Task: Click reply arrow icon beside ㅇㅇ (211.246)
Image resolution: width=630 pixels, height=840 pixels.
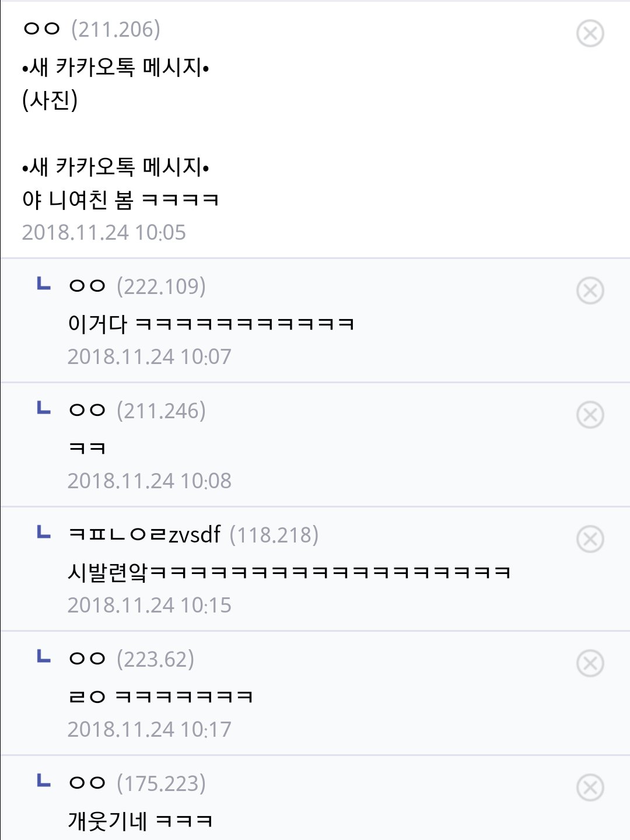Action: [x=44, y=408]
